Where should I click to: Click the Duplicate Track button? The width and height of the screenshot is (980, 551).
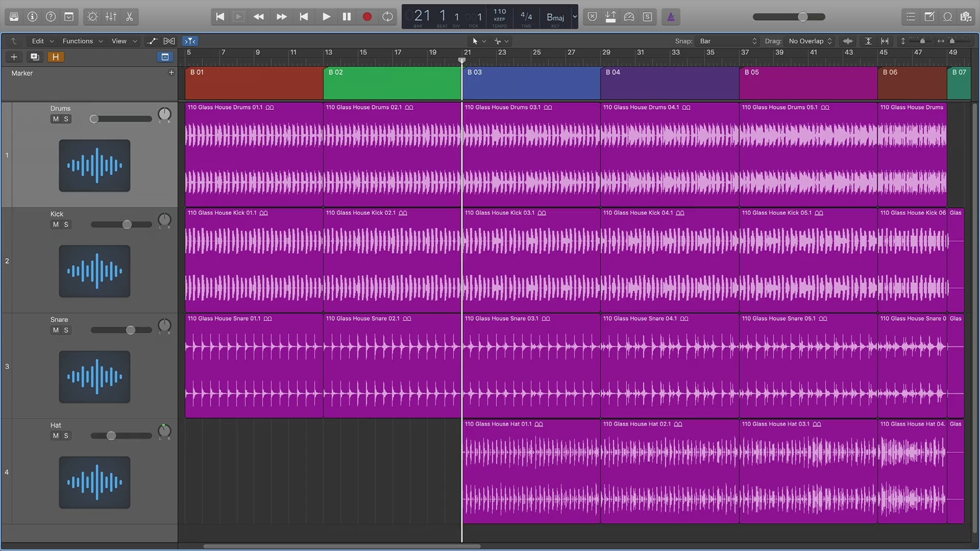point(35,57)
